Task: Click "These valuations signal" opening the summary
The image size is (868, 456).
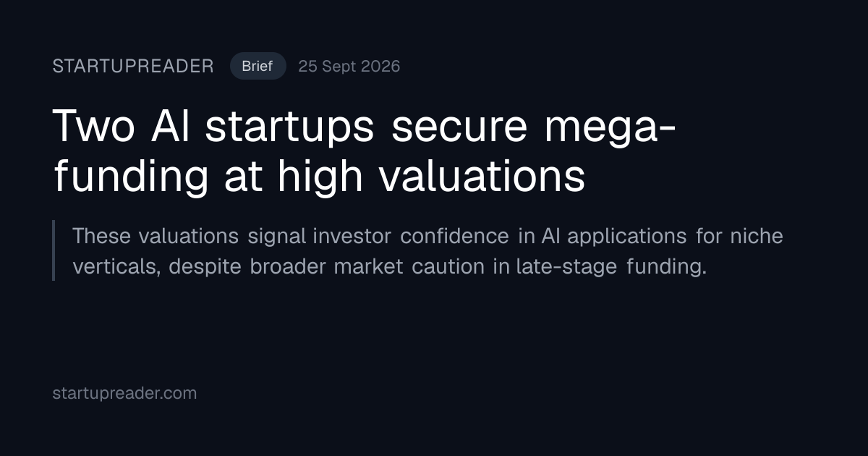Action: (x=190, y=236)
